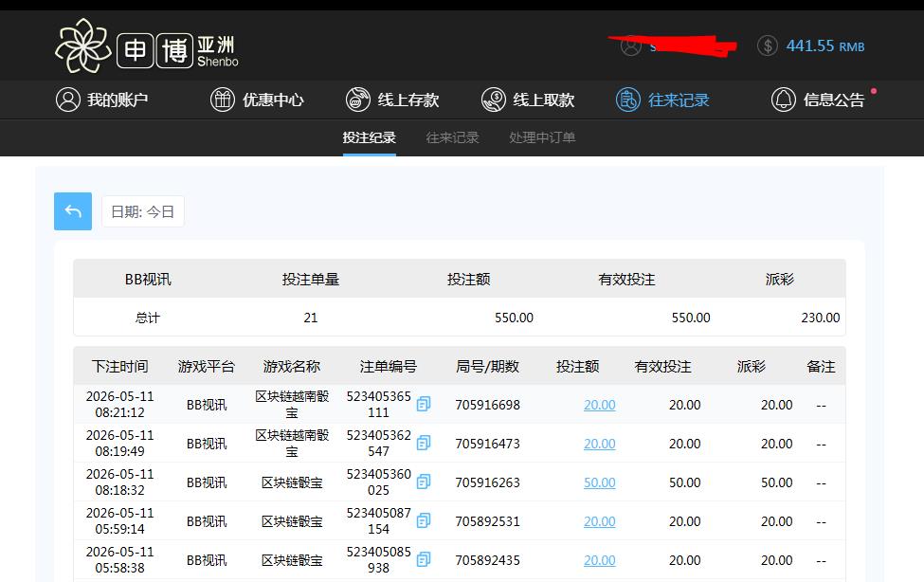Copy bet number 523405365111

tap(423, 404)
